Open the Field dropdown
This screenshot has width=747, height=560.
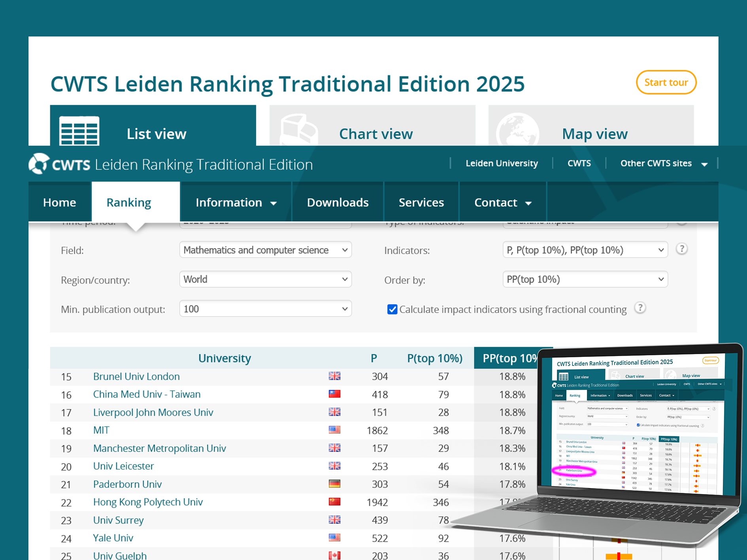point(265,250)
